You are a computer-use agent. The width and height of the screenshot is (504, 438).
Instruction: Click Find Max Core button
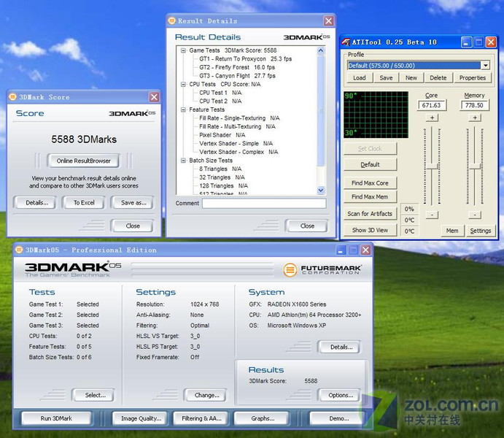coord(370,183)
